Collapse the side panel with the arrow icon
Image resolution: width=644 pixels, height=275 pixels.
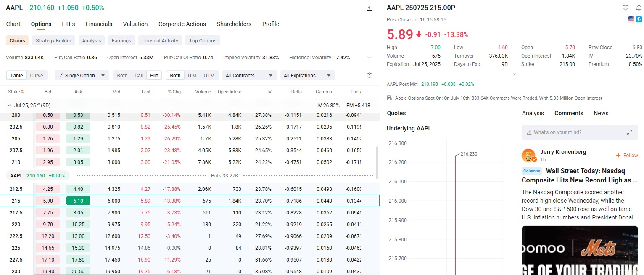[x=370, y=8]
